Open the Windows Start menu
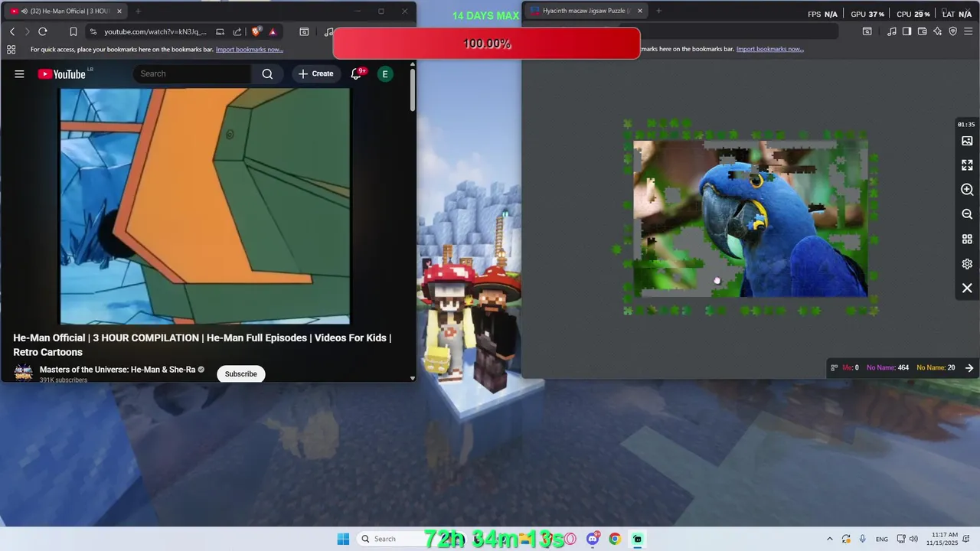 343,539
